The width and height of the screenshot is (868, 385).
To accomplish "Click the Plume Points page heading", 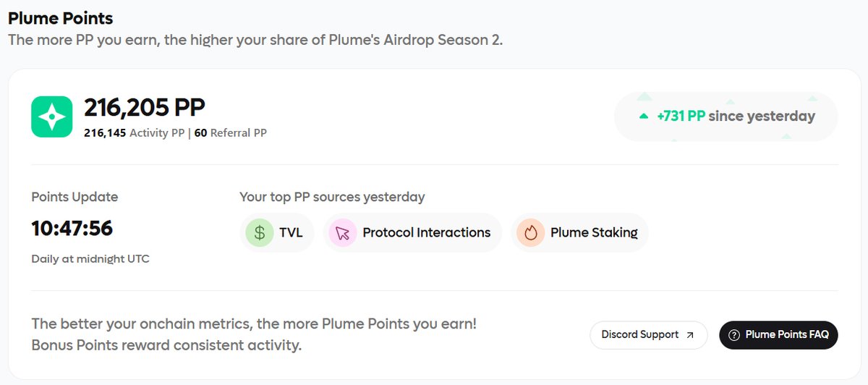I will (60, 17).
